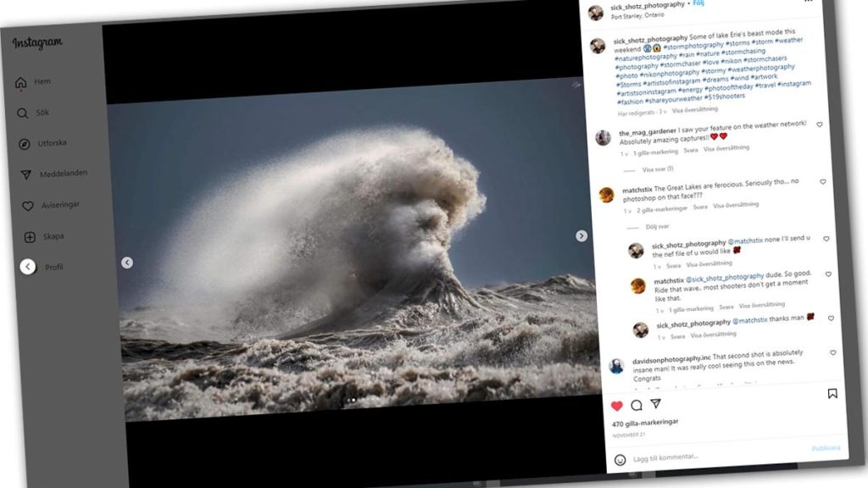Open the emoji picker beside the comment field
The height and width of the screenshot is (488, 868).
coord(620,458)
